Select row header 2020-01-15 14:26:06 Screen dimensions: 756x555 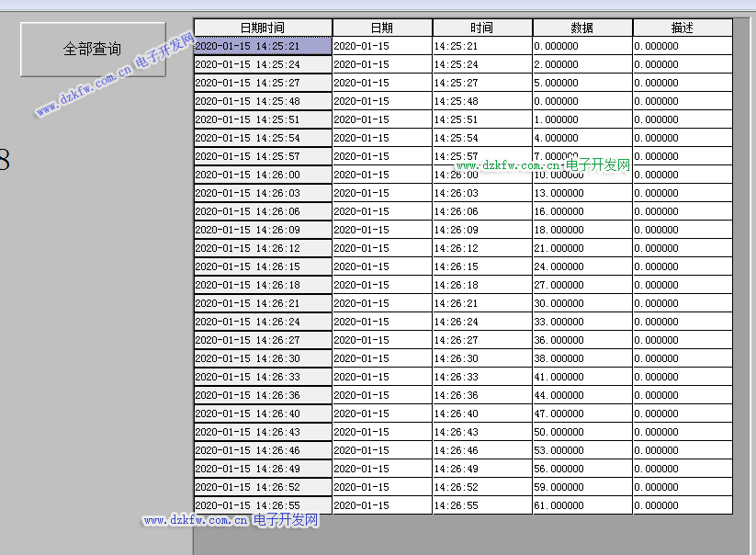[x=263, y=211]
